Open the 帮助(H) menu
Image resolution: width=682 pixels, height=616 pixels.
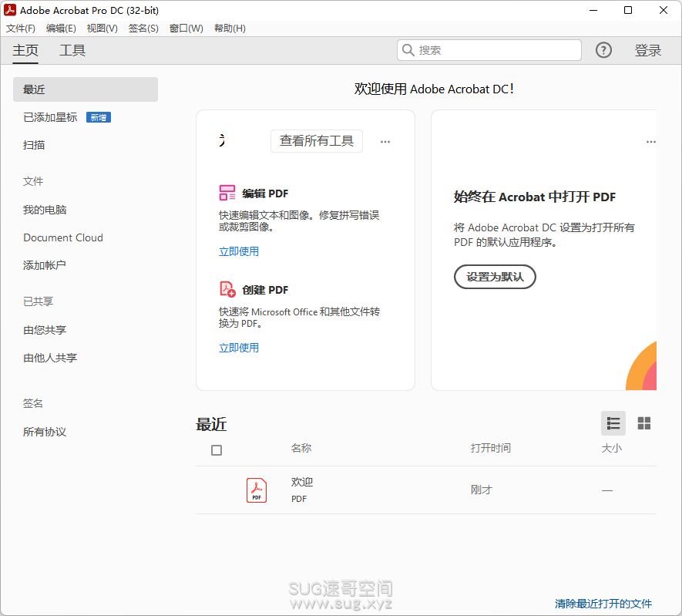(230, 29)
